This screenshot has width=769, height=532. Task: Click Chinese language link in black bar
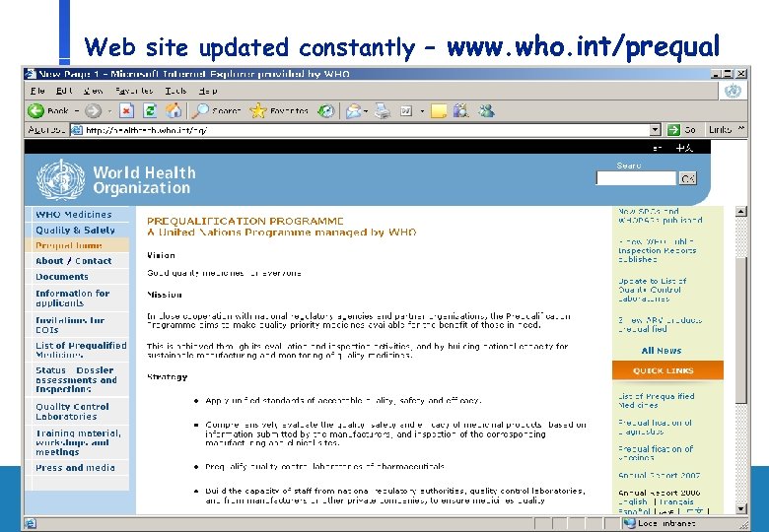click(x=683, y=148)
